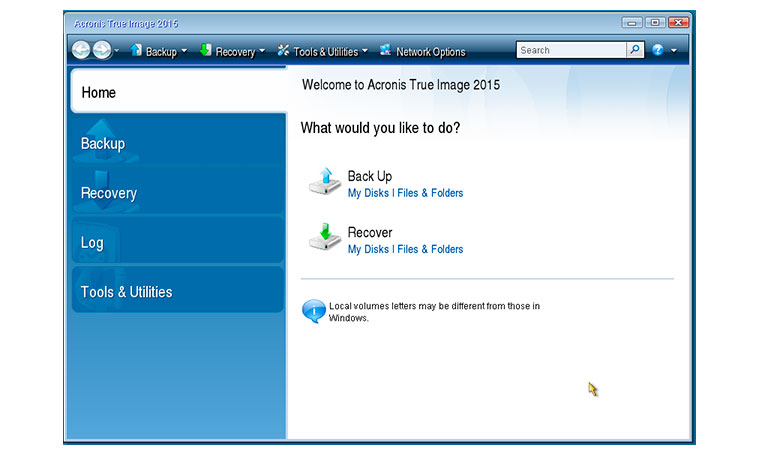Expand the help dropdown arrow
760x453 pixels.
point(674,50)
